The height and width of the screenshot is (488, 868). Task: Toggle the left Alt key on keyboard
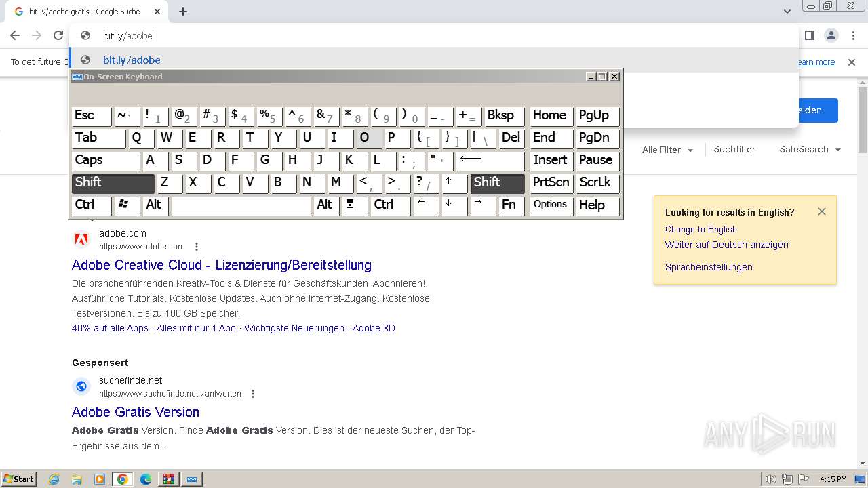(x=155, y=205)
